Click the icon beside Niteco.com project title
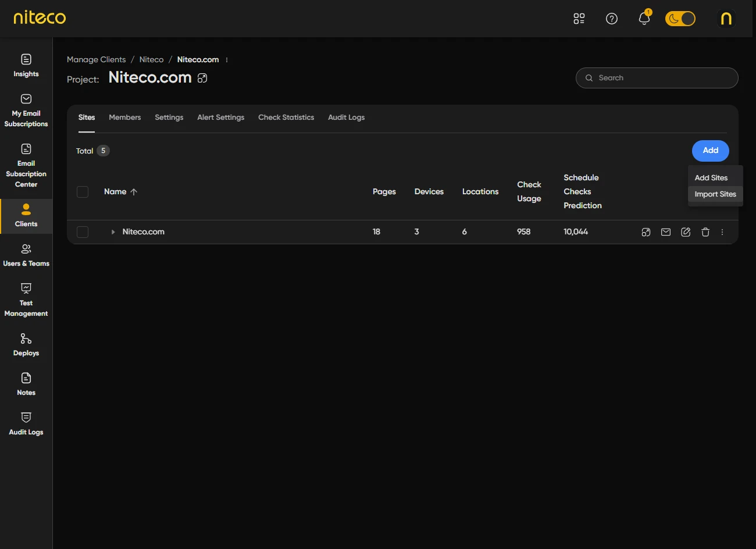The height and width of the screenshot is (549, 756). [202, 78]
